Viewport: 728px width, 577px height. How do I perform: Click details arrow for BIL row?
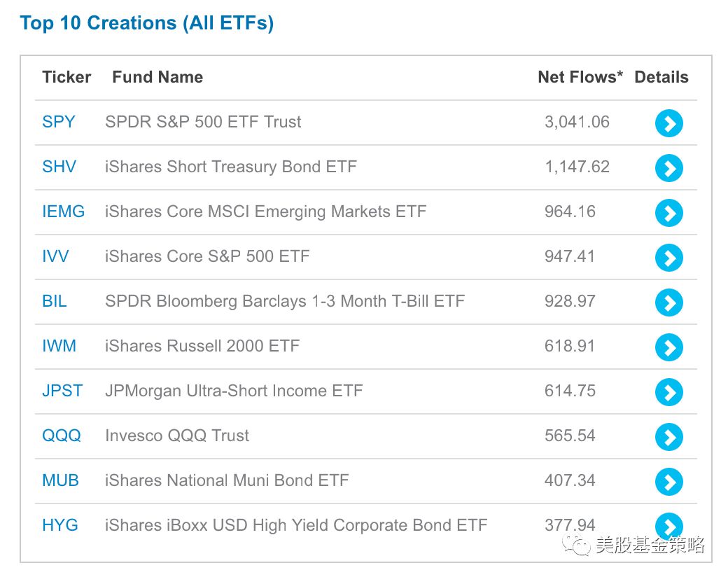click(x=668, y=303)
